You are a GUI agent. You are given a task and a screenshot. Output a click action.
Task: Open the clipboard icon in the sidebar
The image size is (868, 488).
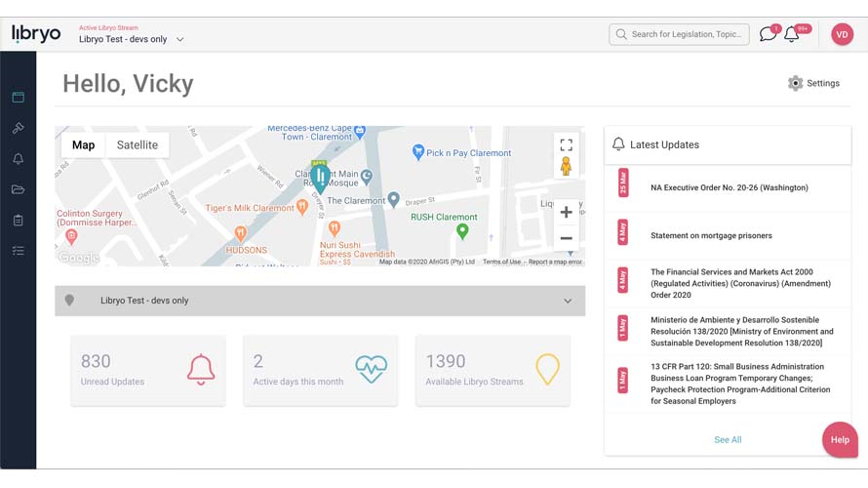tap(18, 221)
